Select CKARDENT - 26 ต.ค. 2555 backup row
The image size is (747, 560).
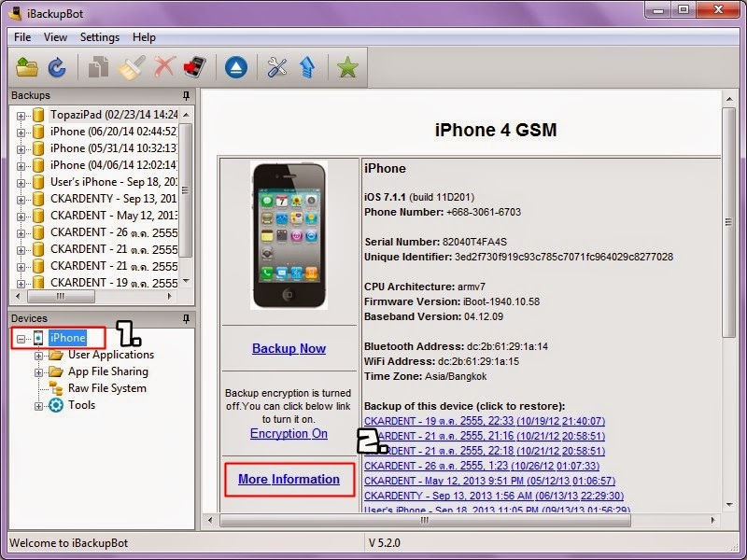tap(113, 232)
